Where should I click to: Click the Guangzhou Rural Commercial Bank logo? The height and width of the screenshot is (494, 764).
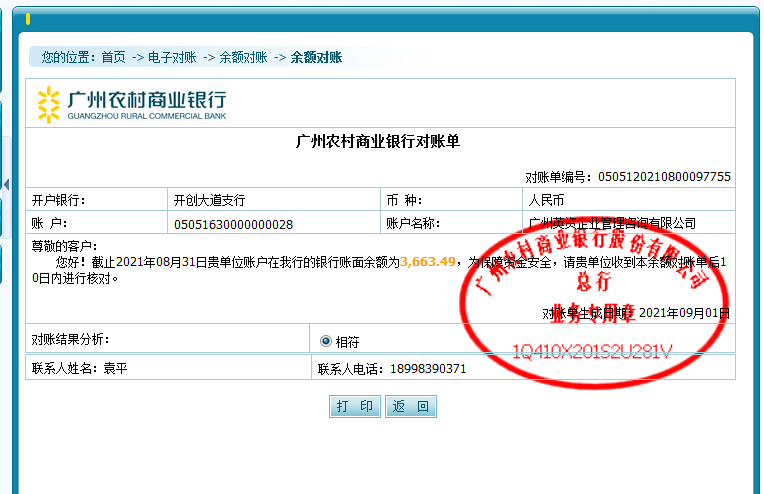[x=132, y=104]
